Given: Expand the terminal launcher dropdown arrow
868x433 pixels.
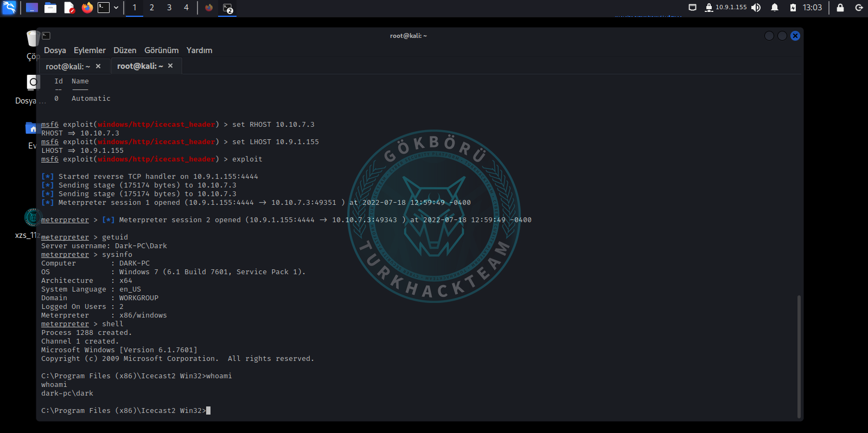Looking at the screenshot, I should pos(116,8).
